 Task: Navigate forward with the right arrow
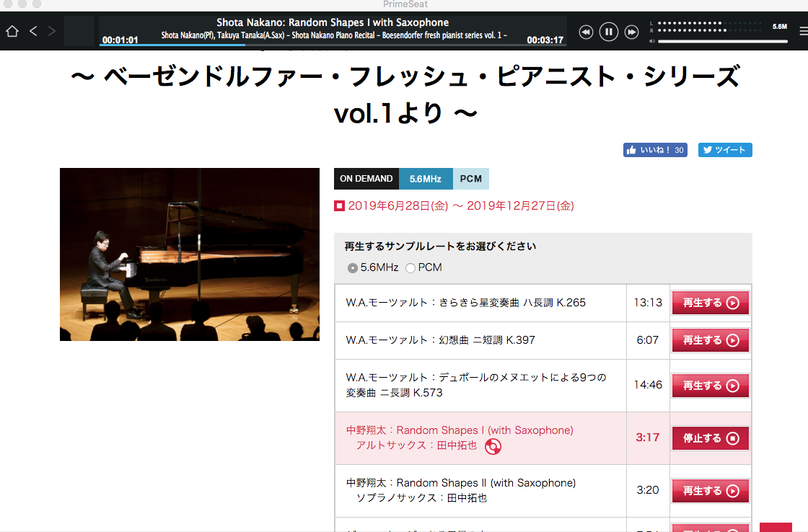[x=51, y=32]
